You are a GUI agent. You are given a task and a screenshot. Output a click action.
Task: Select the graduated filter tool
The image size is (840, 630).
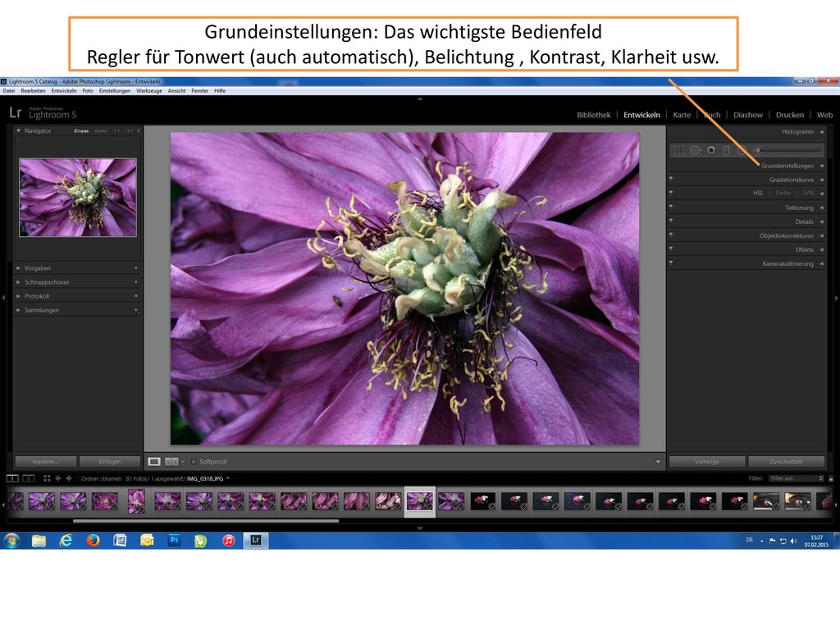point(727,151)
